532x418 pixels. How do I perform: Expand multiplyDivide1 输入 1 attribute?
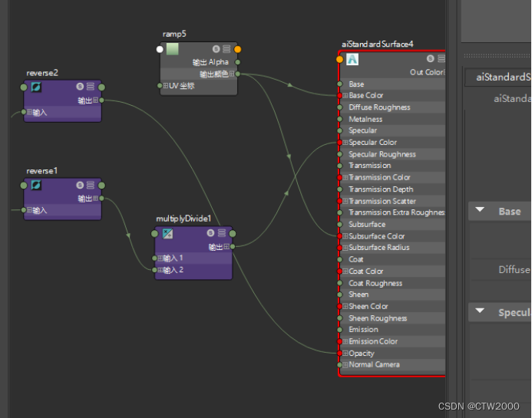click(x=160, y=258)
